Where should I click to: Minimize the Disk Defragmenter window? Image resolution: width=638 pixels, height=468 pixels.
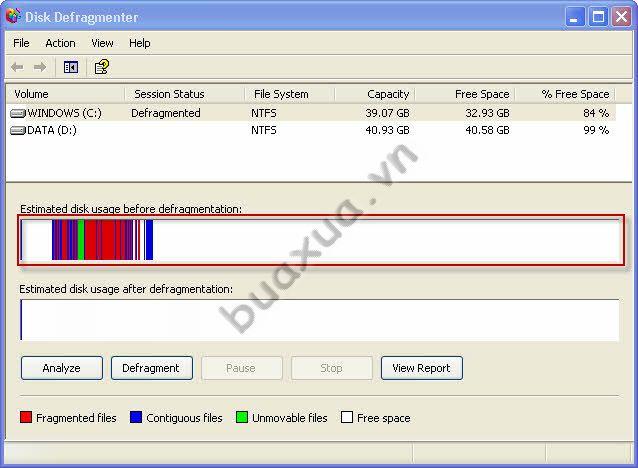click(x=574, y=17)
